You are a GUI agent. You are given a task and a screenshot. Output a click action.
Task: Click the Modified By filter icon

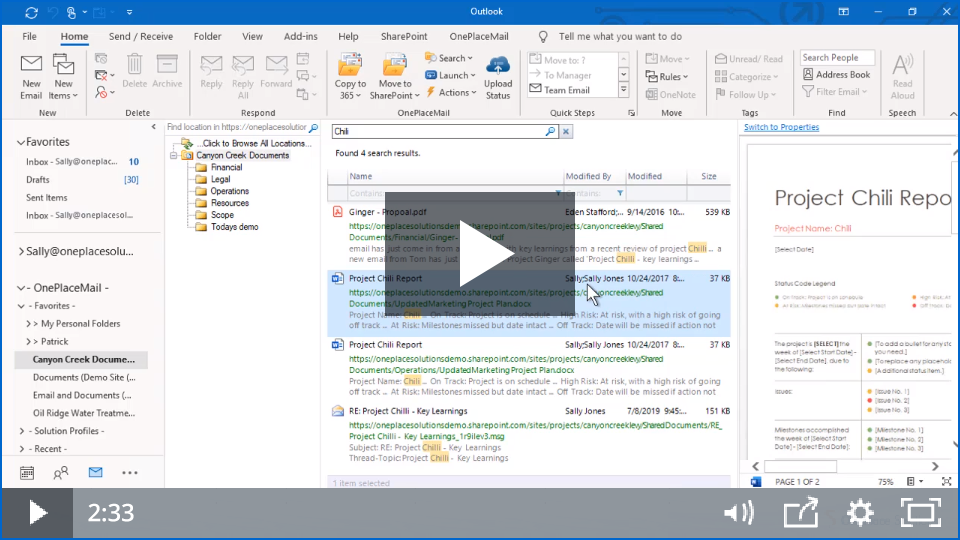(x=620, y=193)
